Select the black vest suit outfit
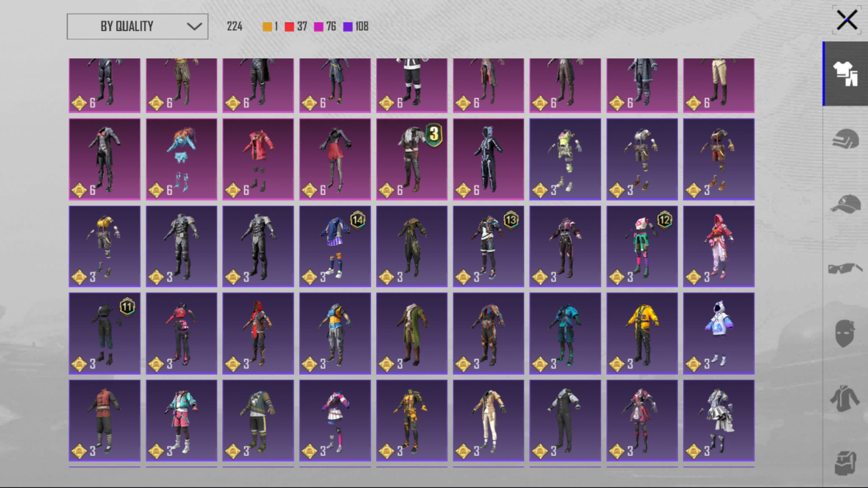Image resolution: width=868 pixels, height=488 pixels. tap(565, 420)
